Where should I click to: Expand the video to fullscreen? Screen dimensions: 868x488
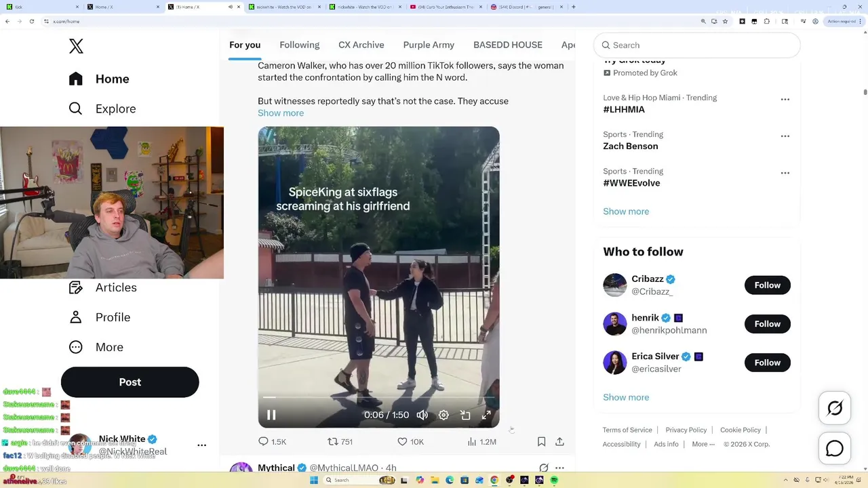click(486, 415)
